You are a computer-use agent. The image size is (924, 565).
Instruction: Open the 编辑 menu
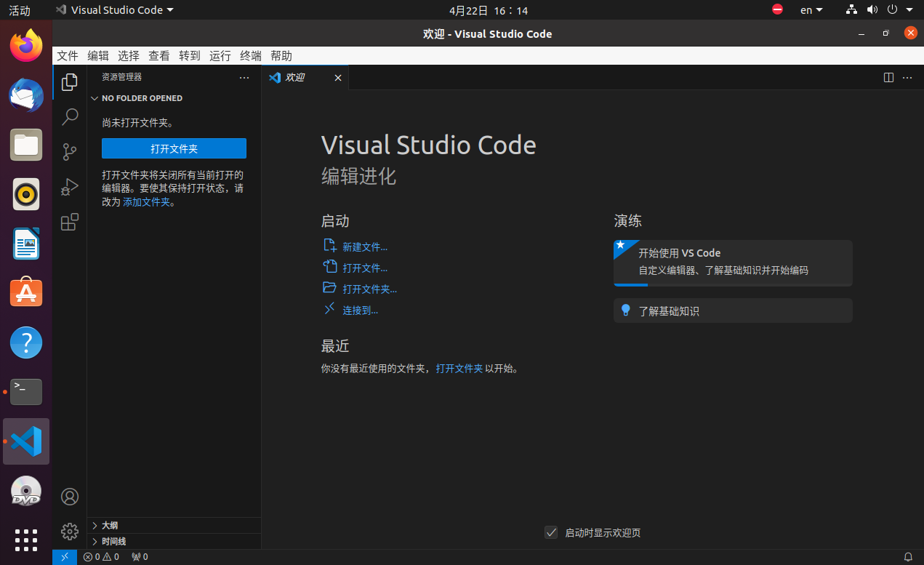click(x=98, y=56)
